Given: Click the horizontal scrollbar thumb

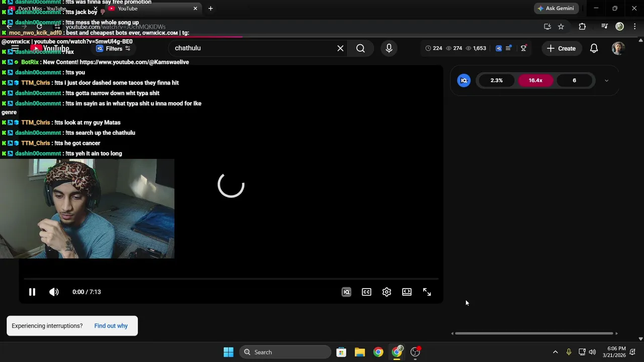Looking at the screenshot, I should 534,333.
